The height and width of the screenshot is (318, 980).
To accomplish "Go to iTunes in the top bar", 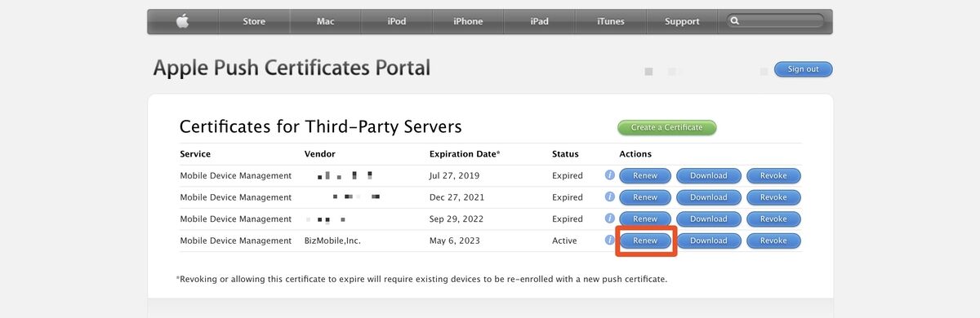I will 610,21.
